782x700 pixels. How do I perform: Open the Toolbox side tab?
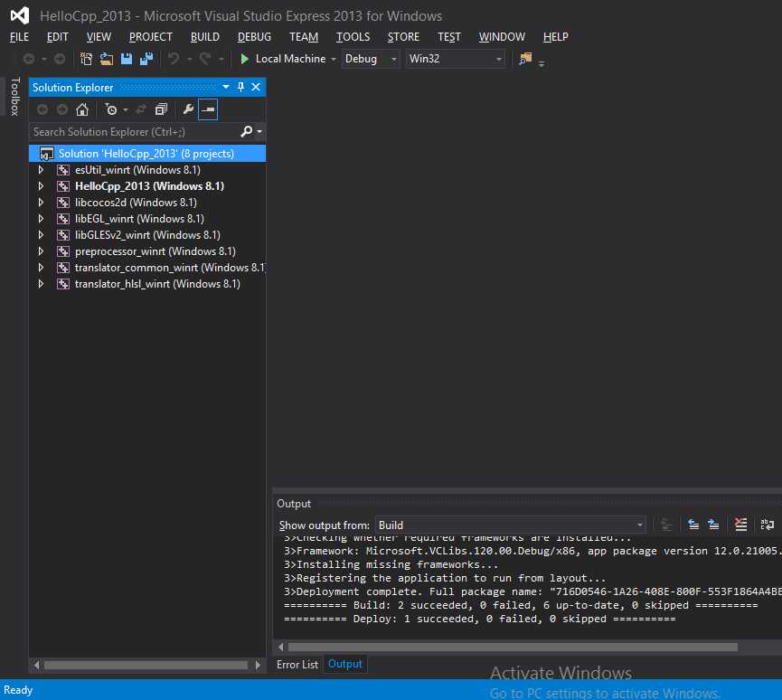15,96
